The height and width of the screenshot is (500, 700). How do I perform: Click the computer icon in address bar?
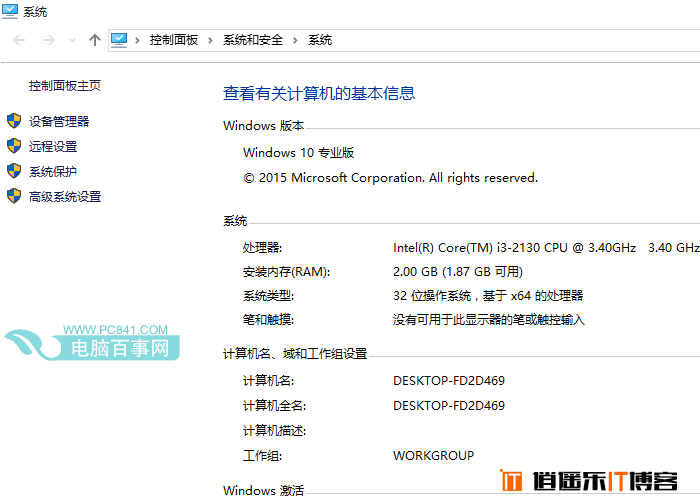click(119, 40)
